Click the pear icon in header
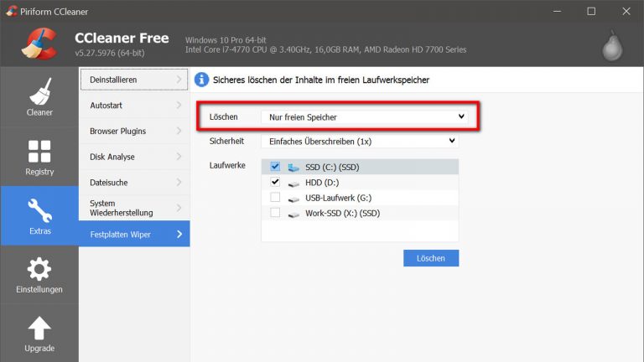The height and width of the screenshot is (362, 644). pos(612,46)
